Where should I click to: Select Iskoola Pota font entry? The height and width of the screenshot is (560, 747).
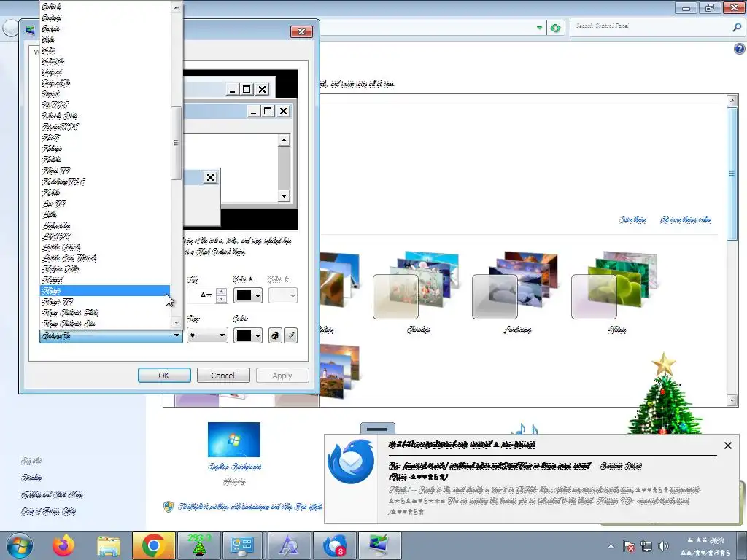click(x=105, y=116)
